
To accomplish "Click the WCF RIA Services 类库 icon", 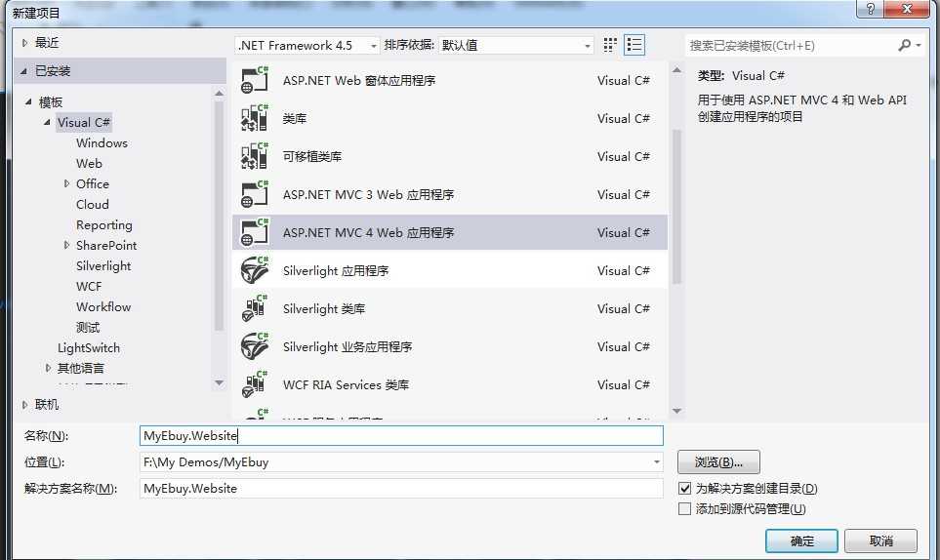I will tap(254, 384).
